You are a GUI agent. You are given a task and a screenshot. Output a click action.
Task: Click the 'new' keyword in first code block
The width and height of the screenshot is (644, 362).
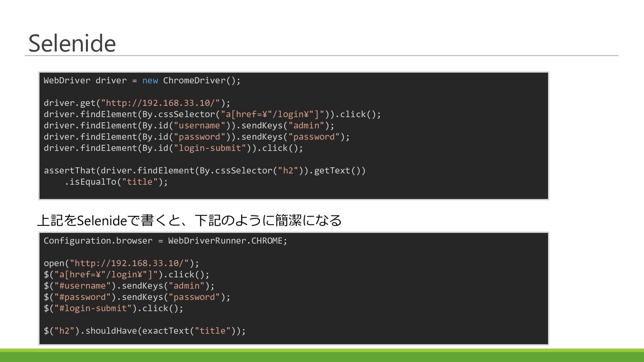click(x=150, y=81)
